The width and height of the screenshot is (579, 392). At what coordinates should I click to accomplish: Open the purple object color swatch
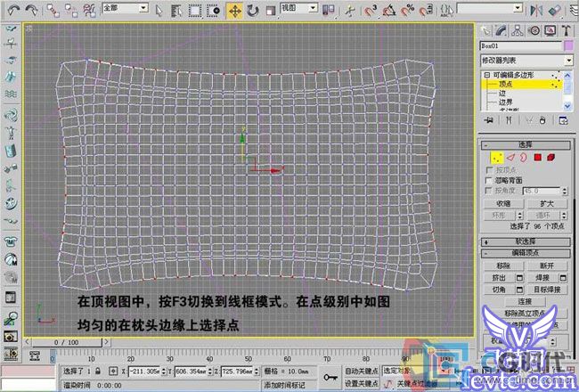(x=568, y=46)
